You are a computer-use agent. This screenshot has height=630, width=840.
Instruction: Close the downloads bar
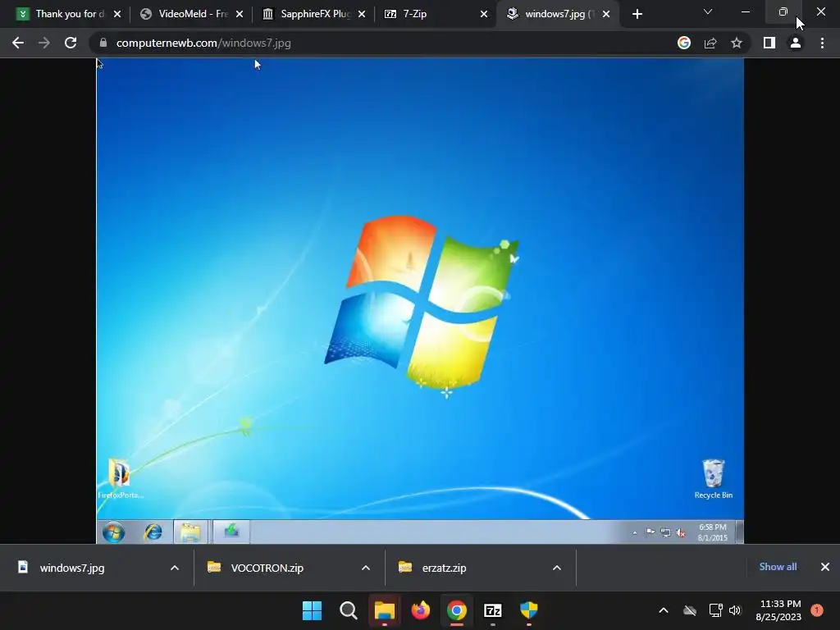tap(825, 567)
